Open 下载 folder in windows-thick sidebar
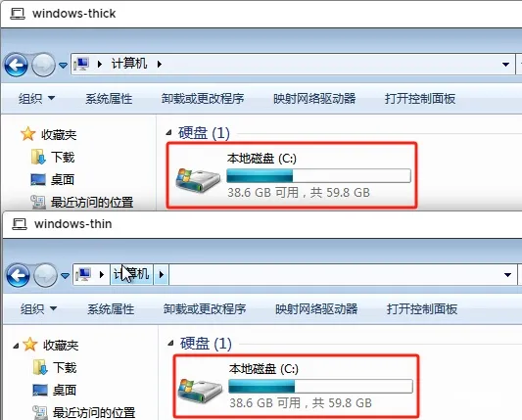Screen dimensions: 522x420 pos(63,157)
